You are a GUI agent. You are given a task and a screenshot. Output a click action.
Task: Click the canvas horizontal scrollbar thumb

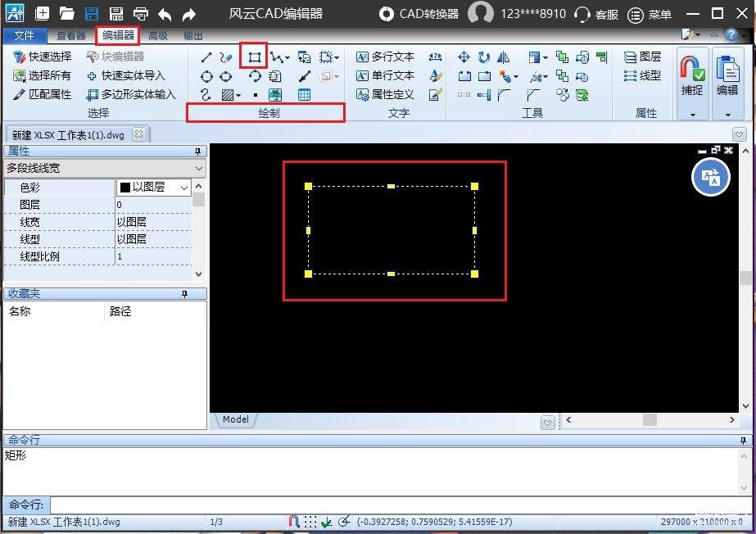tap(650, 420)
